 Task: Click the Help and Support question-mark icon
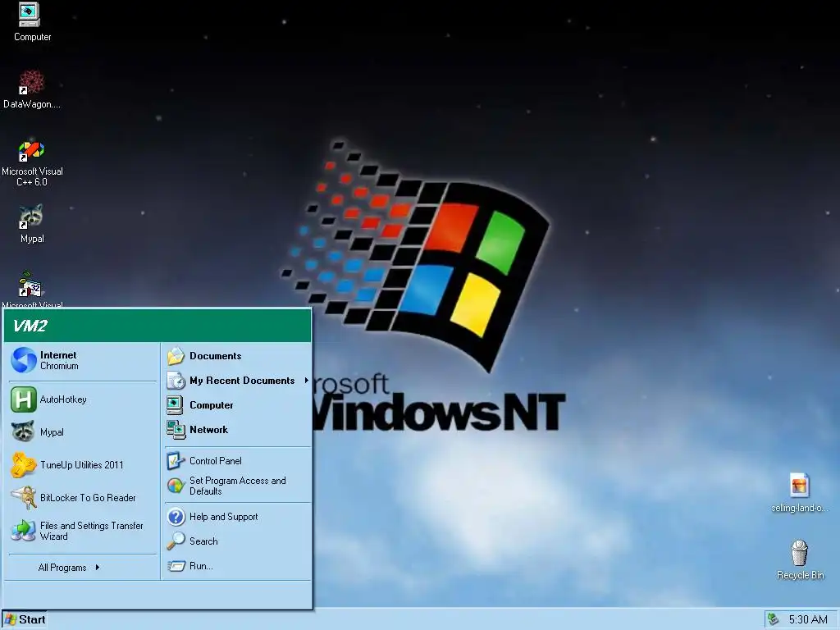tap(176, 517)
